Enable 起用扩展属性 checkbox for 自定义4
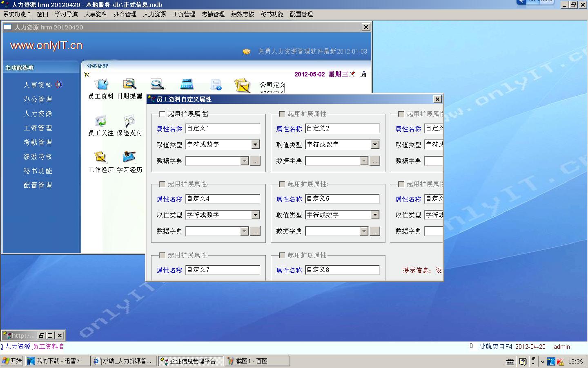This screenshot has width=588, height=368. (163, 184)
